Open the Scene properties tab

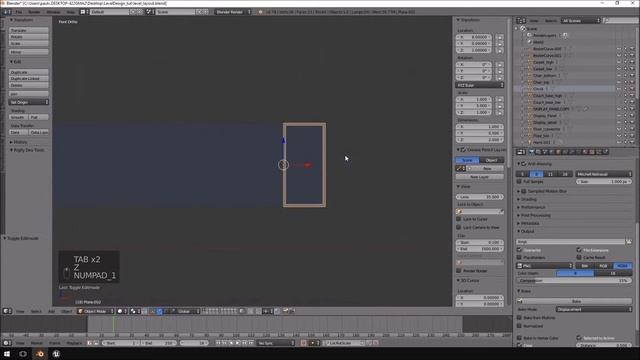545,152
